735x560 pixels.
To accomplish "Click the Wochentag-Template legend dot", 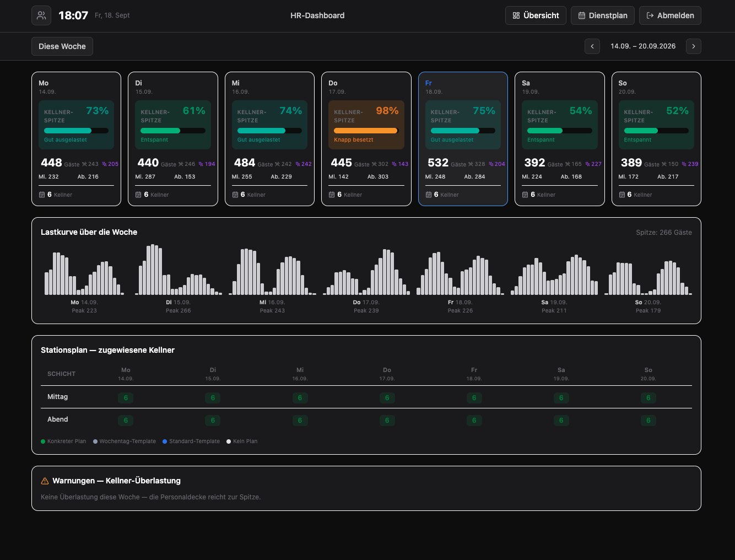I will pos(95,441).
